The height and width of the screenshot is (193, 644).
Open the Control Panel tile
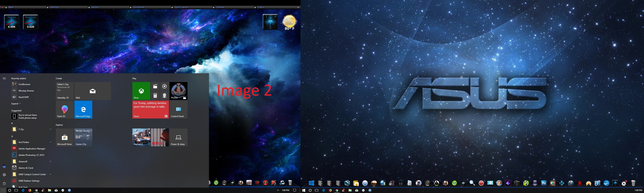(178, 110)
